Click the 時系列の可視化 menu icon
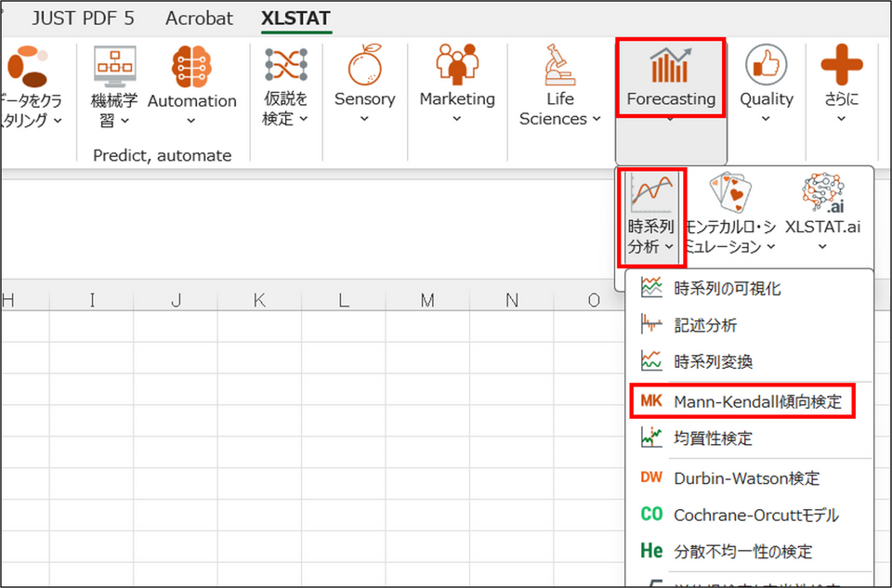 651,288
